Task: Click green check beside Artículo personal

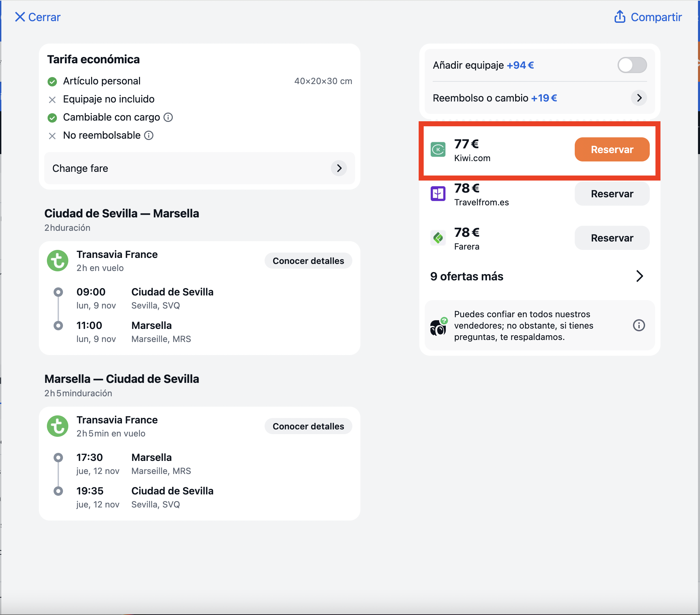Action: tap(52, 81)
